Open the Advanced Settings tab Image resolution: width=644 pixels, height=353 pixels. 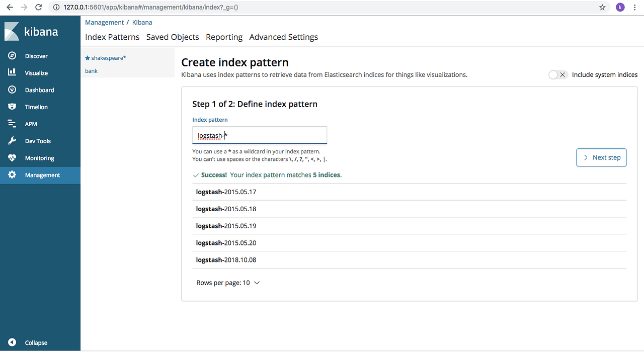[283, 37]
